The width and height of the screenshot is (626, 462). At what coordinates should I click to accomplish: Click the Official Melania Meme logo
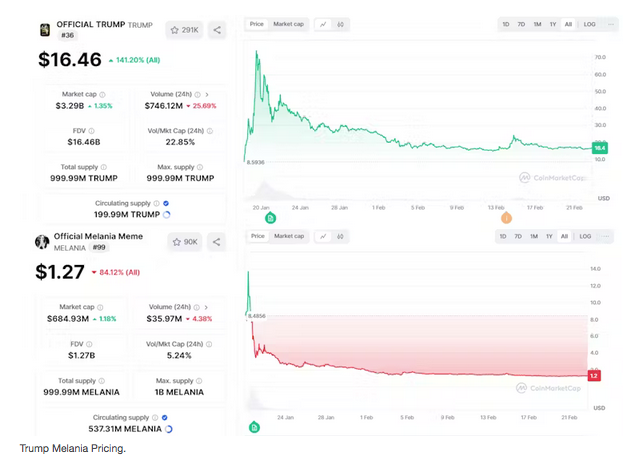point(42,242)
